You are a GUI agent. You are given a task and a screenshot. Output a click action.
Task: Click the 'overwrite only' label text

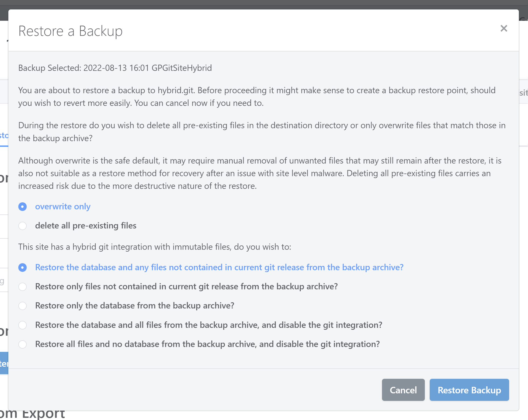(x=63, y=207)
